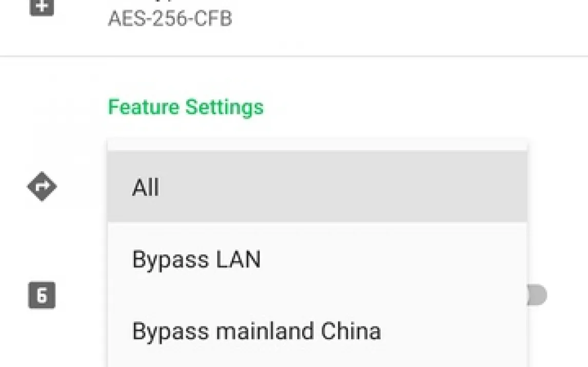Image resolution: width=588 pixels, height=367 pixels.
Task: Tap the boxed 6 icon beside Bypass LAN
Action: pyautogui.click(x=42, y=296)
